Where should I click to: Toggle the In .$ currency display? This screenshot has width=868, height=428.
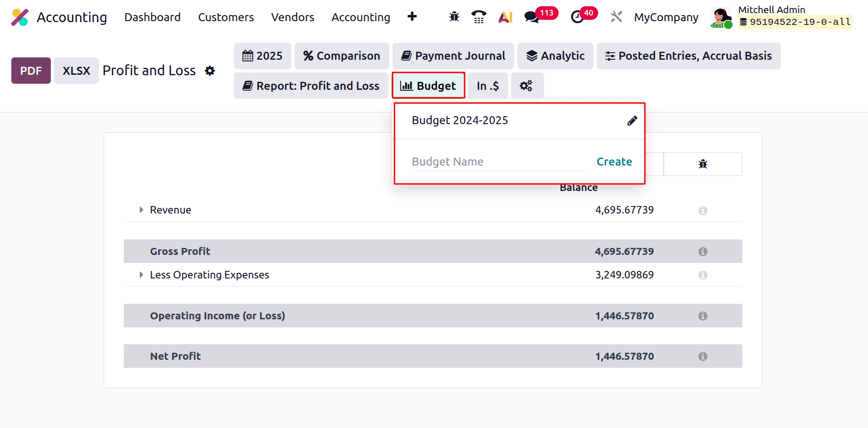point(488,86)
